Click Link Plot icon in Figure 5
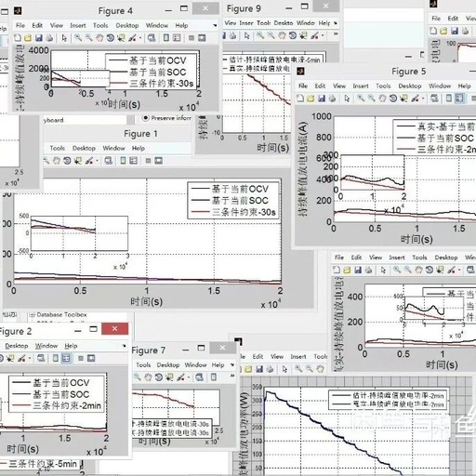476x476 pixels. point(434,99)
